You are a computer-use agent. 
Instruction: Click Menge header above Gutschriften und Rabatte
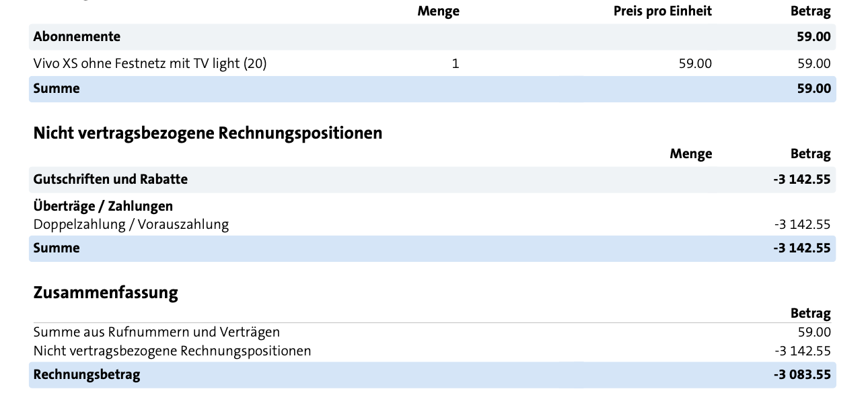coord(690,154)
